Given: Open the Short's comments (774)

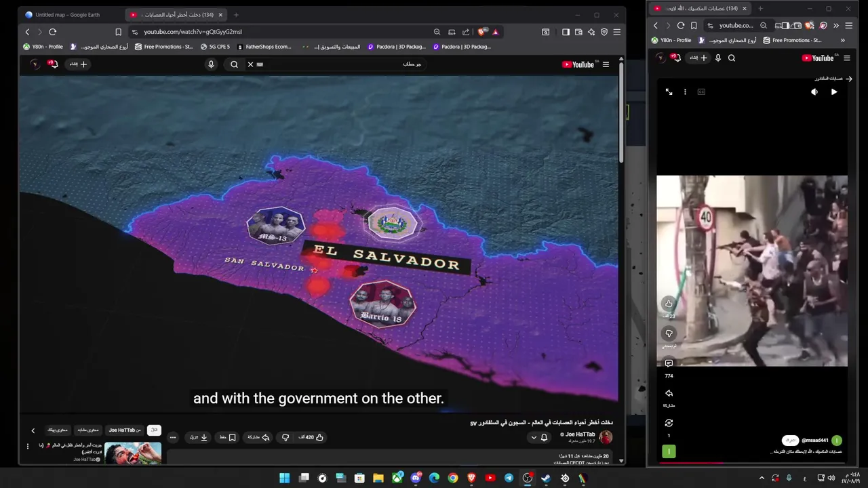Looking at the screenshot, I should click(669, 363).
